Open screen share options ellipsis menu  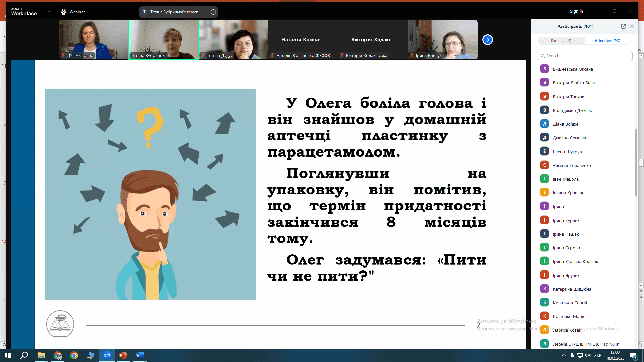click(x=213, y=12)
